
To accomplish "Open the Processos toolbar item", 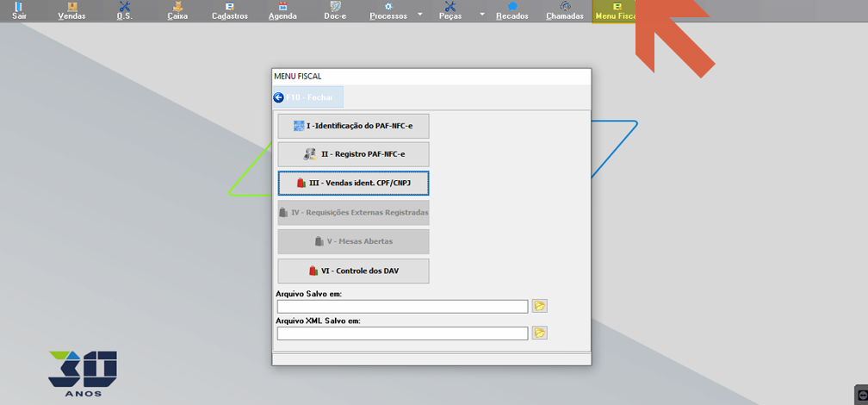I will click(x=388, y=11).
